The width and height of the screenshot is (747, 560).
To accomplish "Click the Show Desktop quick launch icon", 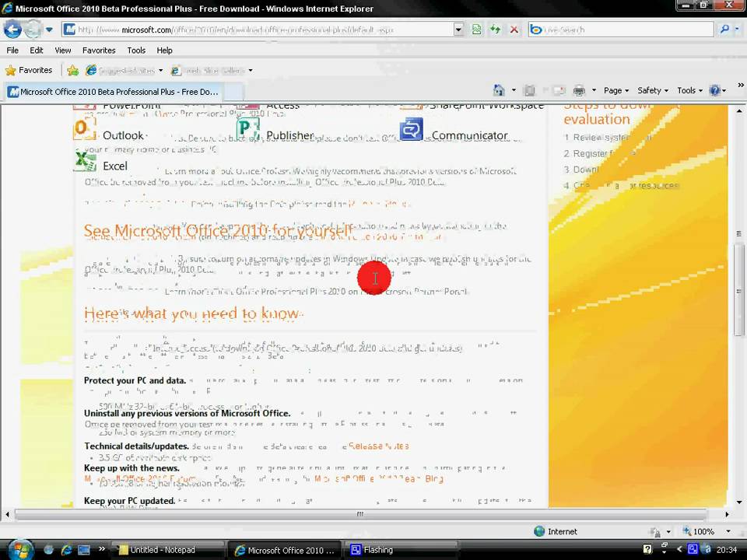I will 84,550.
